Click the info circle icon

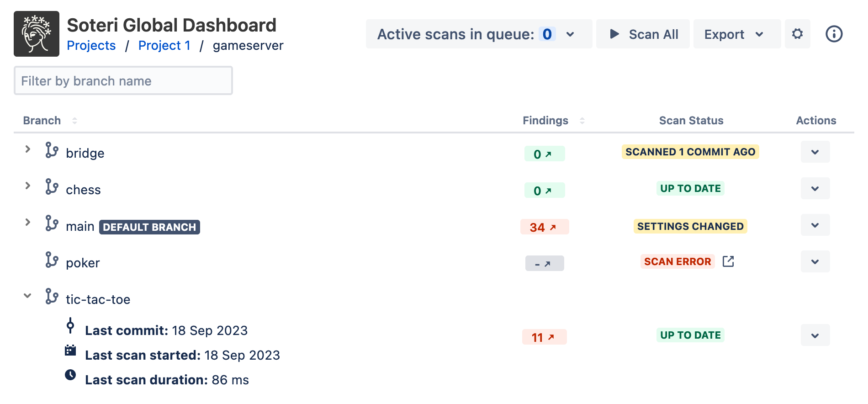click(834, 34)
